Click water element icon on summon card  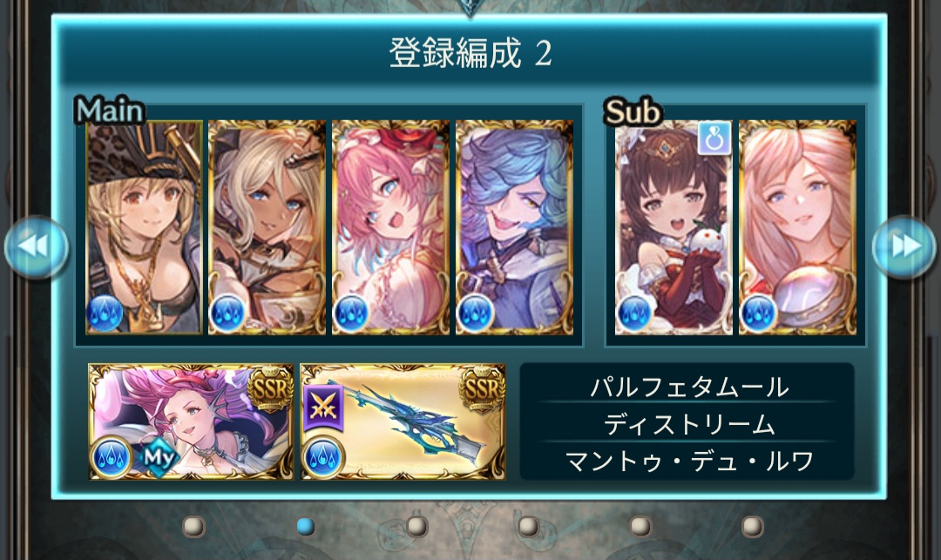(x=111, y=457)
